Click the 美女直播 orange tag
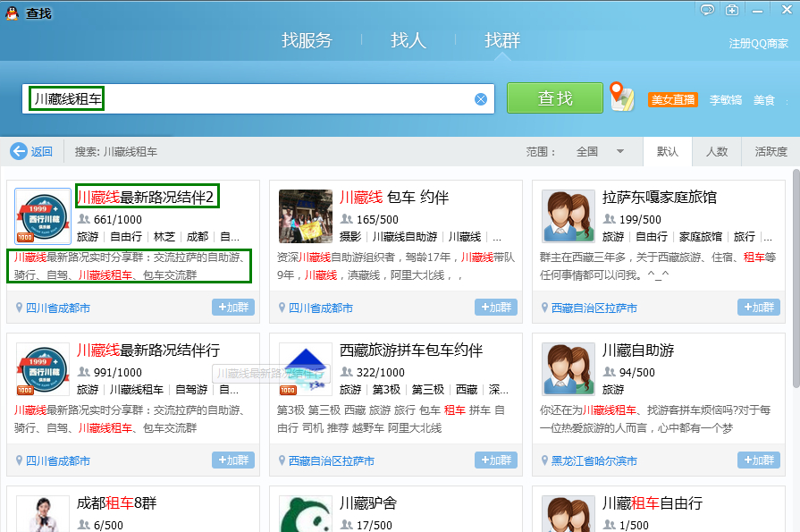 coord(672,100)
